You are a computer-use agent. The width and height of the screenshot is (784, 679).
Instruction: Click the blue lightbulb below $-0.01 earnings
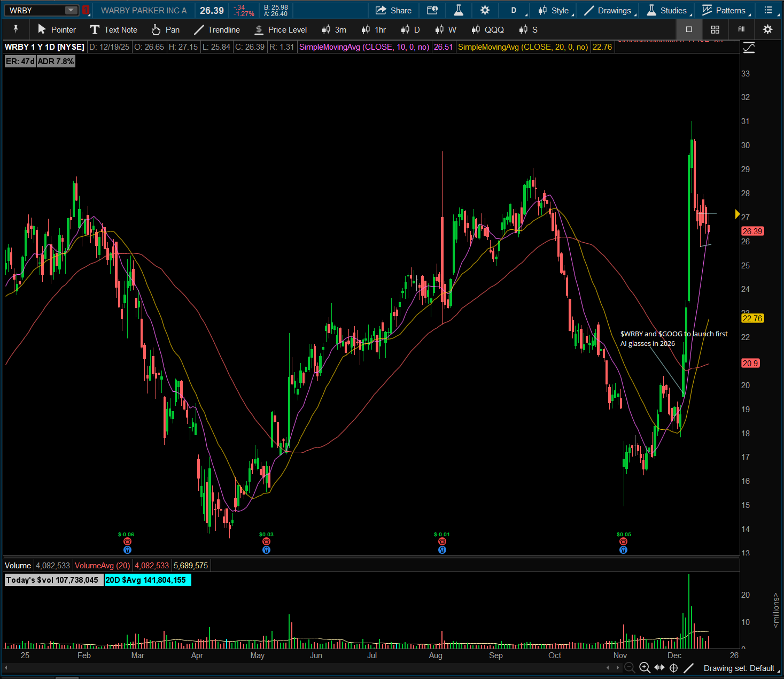442,550
